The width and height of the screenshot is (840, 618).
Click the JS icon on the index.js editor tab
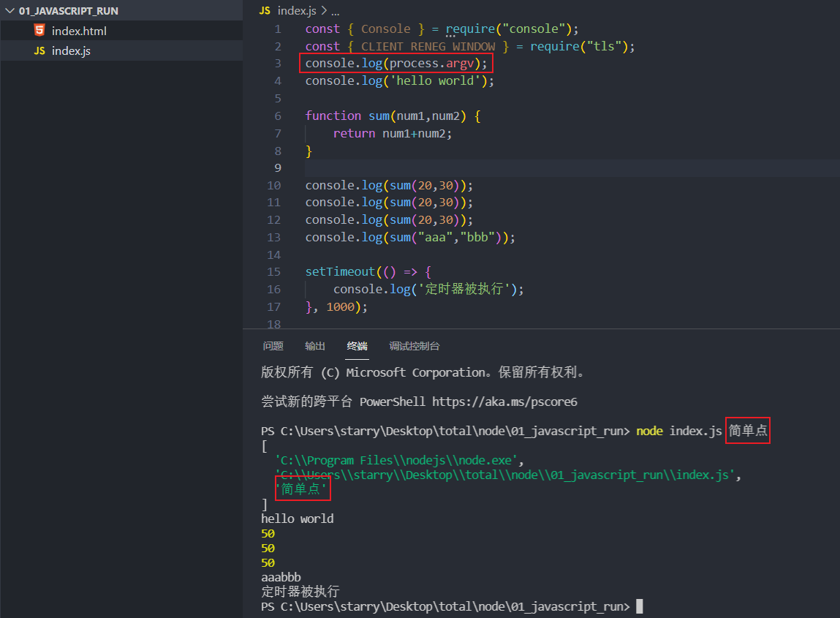click(x=264, y=10)
